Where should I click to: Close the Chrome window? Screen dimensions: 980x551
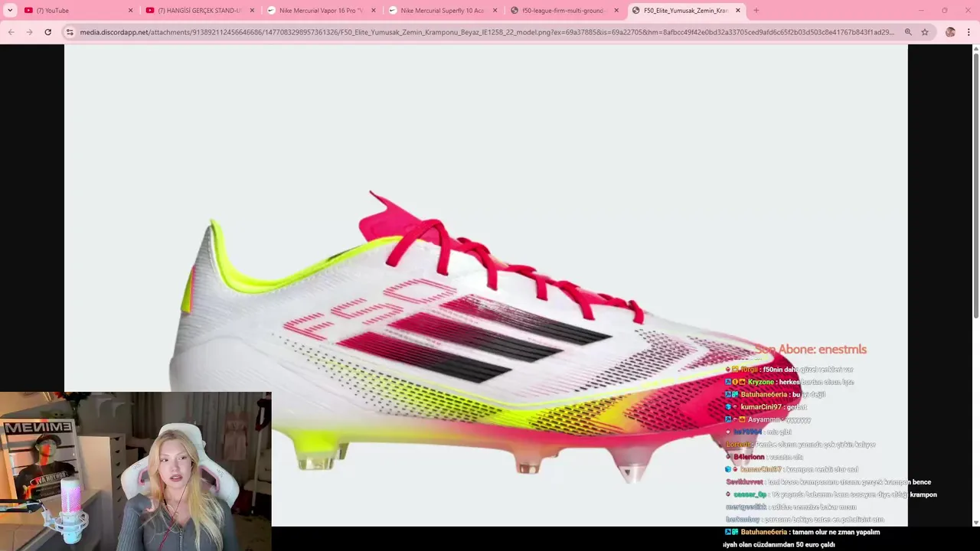[x=968, y=10]
